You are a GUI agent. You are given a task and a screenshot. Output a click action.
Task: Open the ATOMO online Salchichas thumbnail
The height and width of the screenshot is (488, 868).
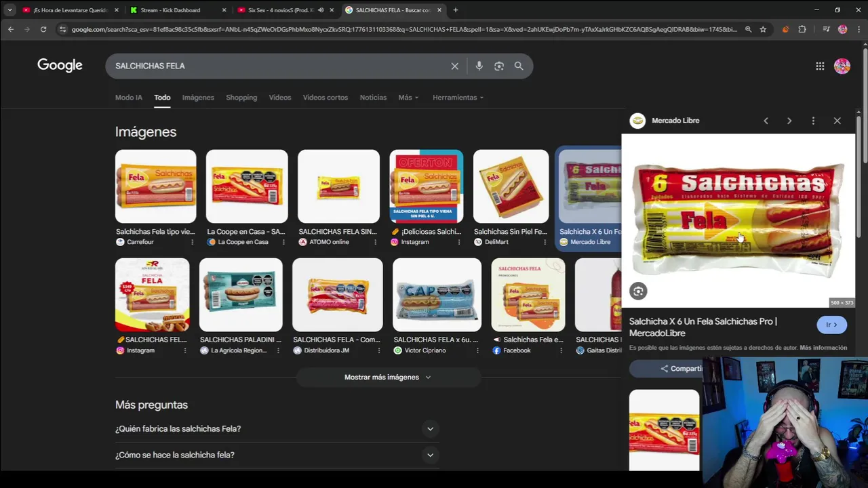pyautogui.click(x=338, y=186)
